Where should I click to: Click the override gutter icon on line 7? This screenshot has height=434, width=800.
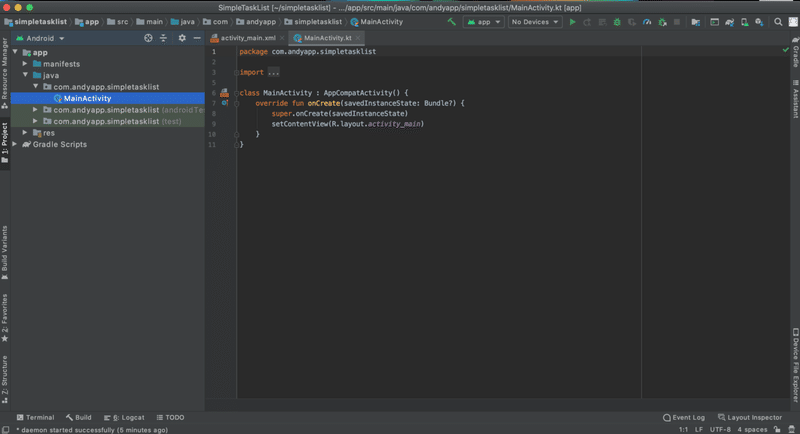coord(224,103)
